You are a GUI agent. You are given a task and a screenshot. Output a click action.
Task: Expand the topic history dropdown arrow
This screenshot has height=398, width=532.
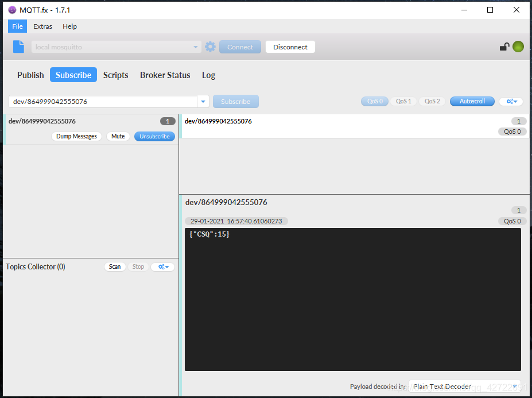pyautogui.click(x=203, y=101)
